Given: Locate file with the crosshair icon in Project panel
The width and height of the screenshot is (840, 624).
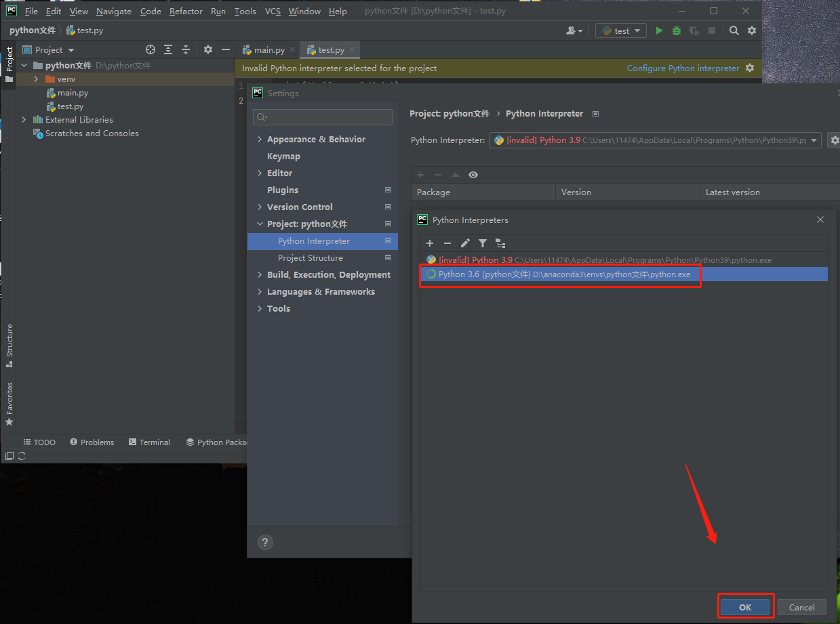Looking at the screenshot, I should pos(151,49).
